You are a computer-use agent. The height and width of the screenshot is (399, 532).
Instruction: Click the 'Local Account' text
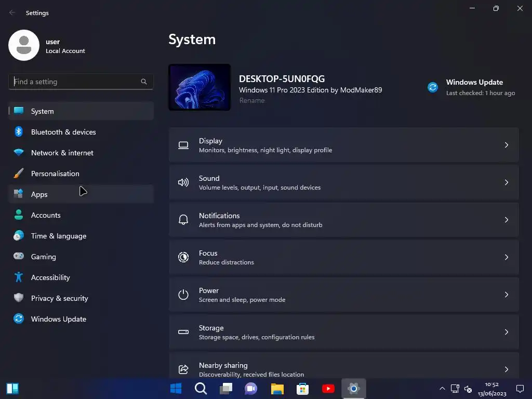[x=65, y=51]
